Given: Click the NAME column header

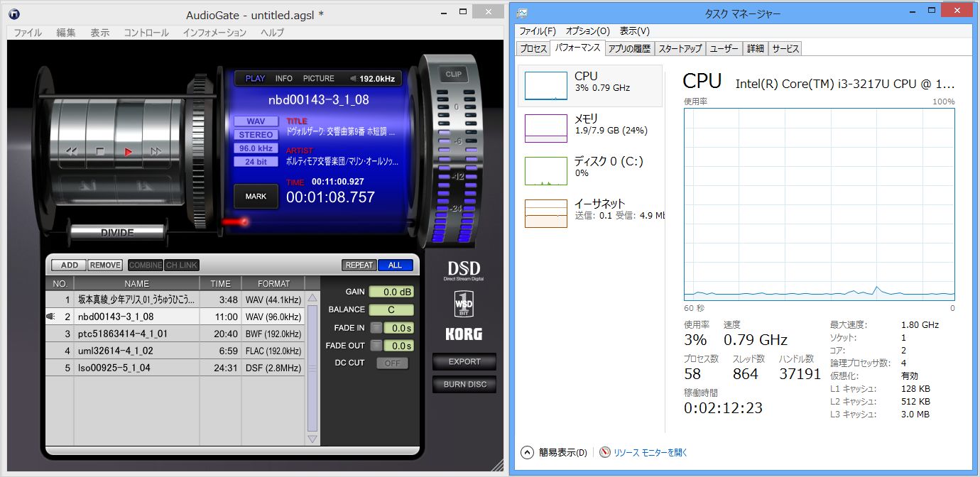Looking at the screenshot, I should pyautogui.click(x=137, y=283).
